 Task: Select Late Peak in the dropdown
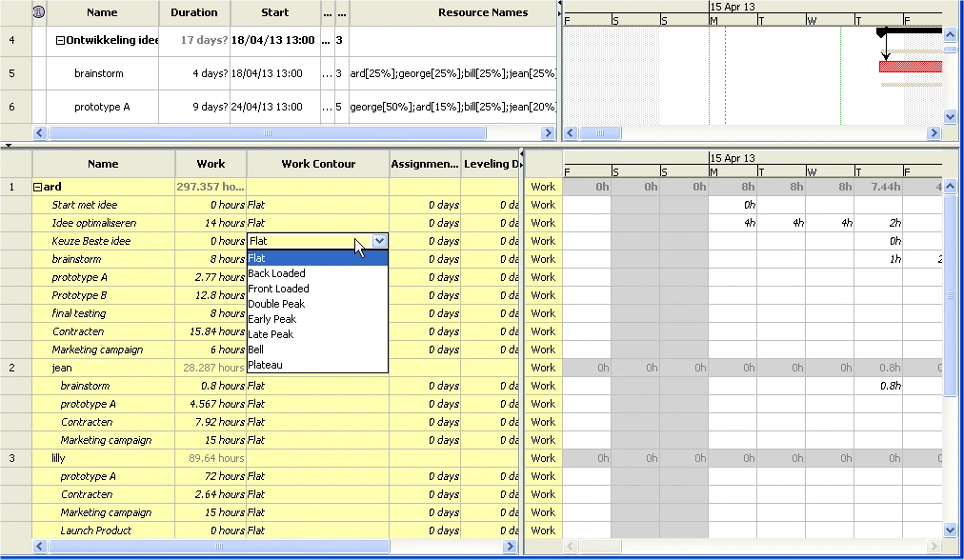(x=317, y=334)
